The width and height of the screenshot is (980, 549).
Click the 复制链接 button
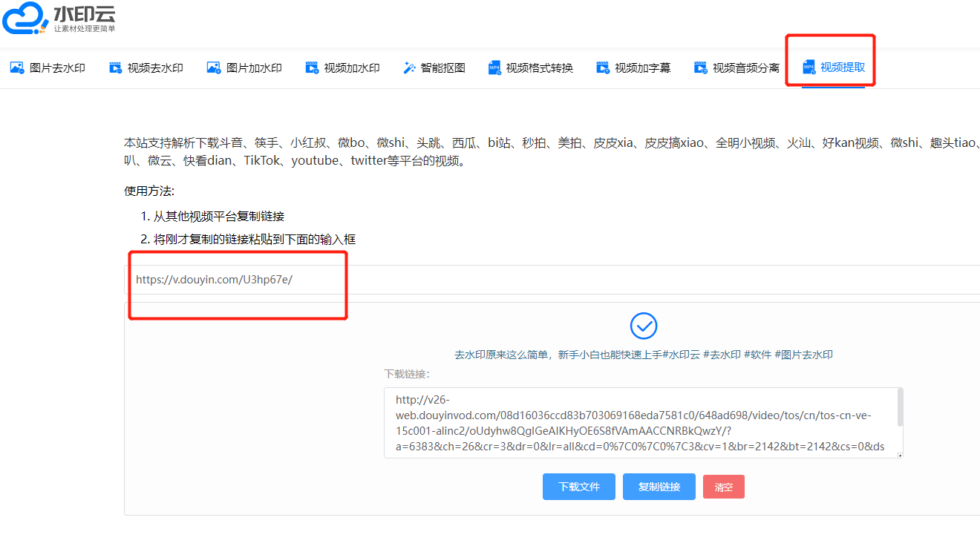click(x=659, y=487)
